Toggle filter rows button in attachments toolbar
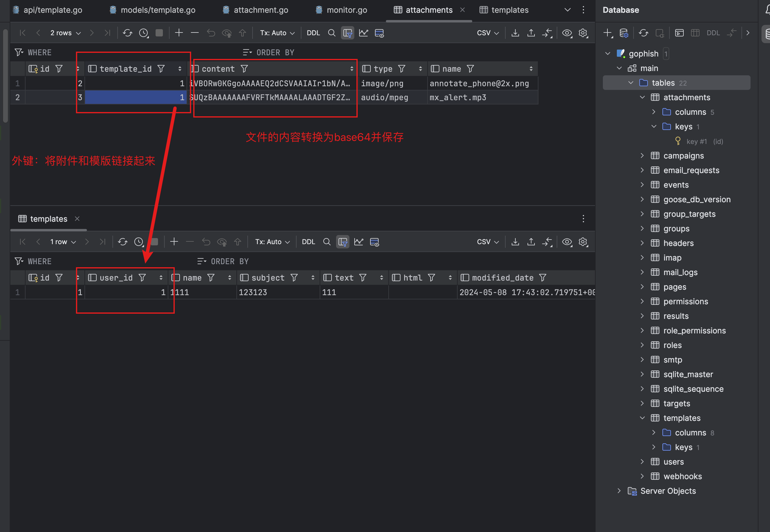The image size is (770, 532). [348, 33]
